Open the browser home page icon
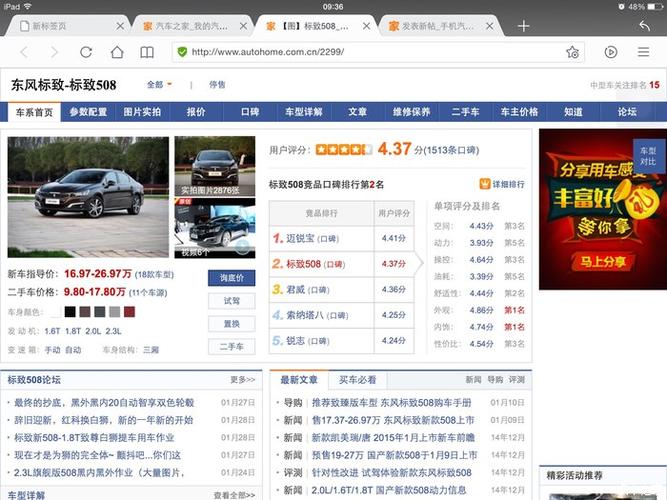 [117, 52]
